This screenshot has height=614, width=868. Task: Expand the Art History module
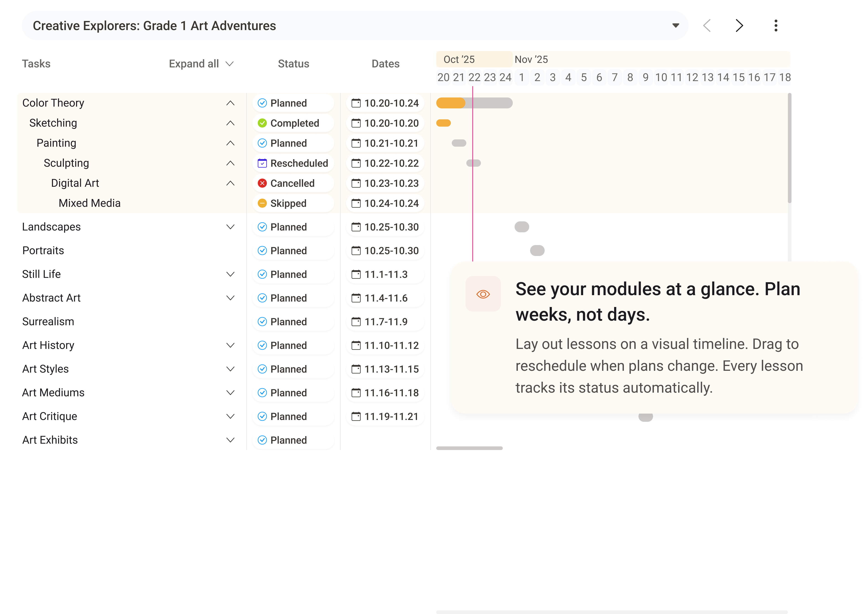tap(230, 345)
